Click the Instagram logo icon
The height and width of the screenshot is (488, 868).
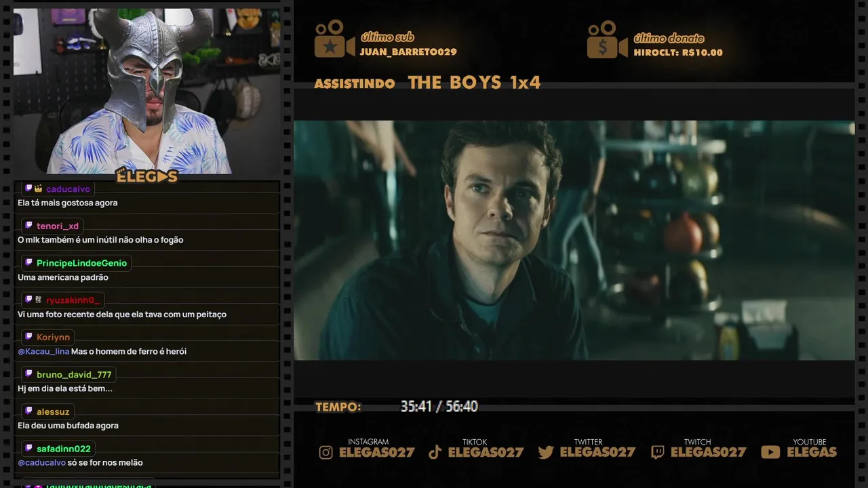pos(326,452)
